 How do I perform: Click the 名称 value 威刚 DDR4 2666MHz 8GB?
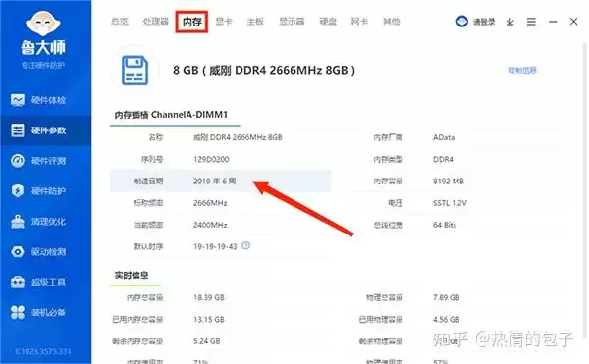tap(238, 137)
